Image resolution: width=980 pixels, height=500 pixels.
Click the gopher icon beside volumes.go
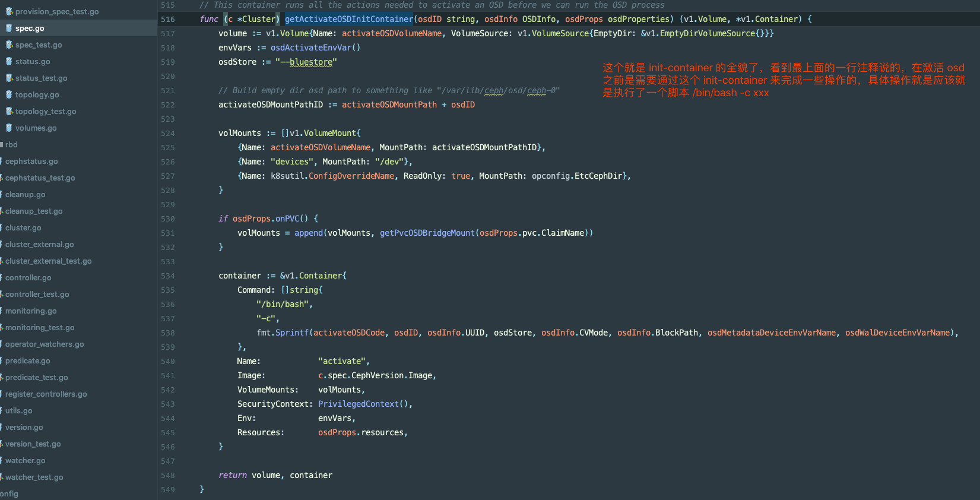(9, 128)
